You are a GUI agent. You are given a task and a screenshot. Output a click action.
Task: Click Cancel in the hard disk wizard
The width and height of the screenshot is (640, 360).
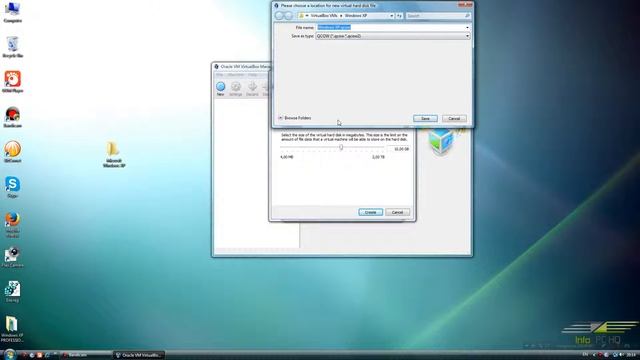(x=397, y=212)
